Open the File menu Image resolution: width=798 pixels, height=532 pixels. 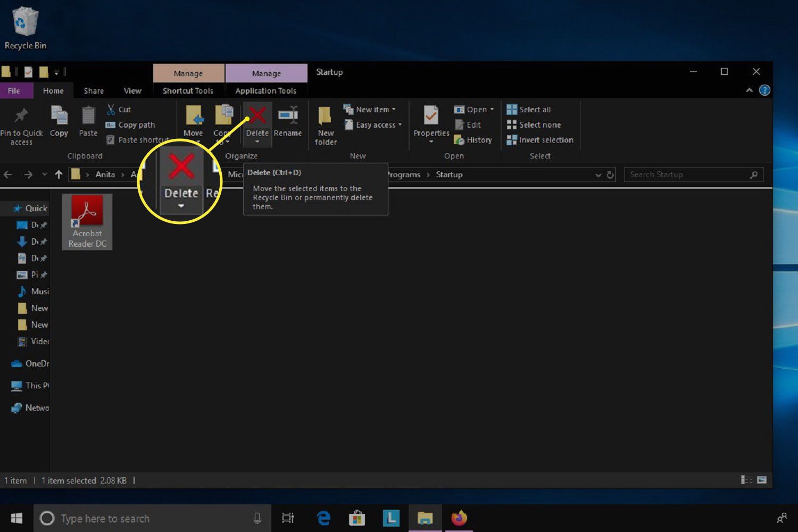click(x=14, y=91)
